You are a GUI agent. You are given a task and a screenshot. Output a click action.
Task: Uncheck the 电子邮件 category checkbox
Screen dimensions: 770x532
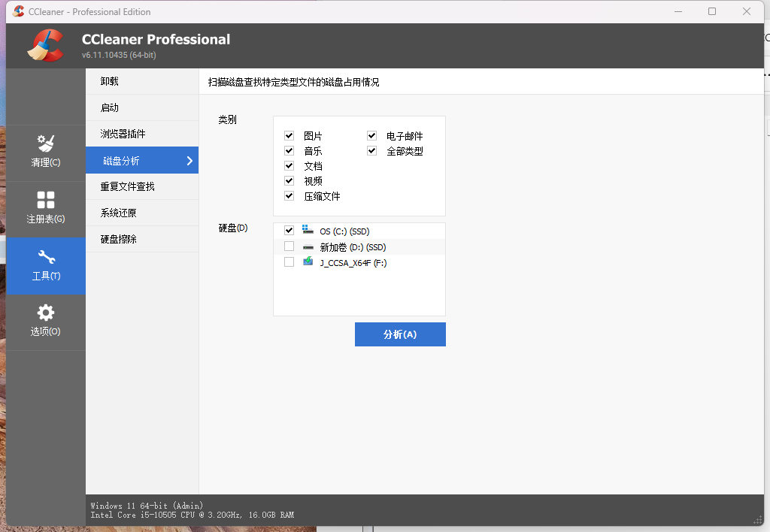(371, 135)
